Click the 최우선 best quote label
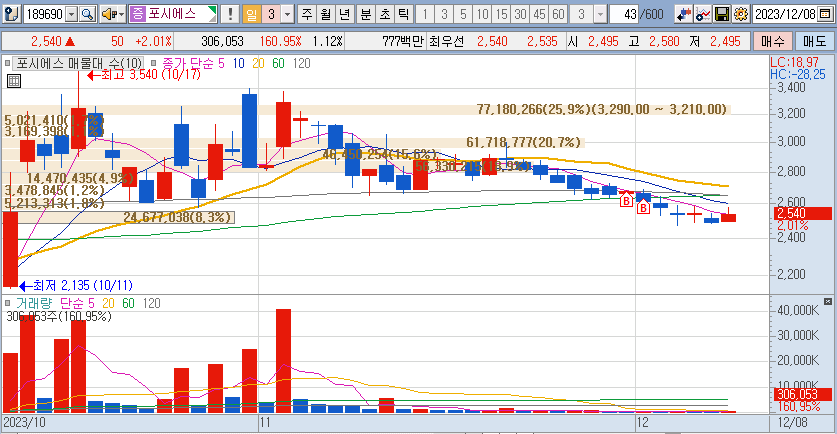The width and height of the screenshot is (837, 434). (x=447, y=41)
